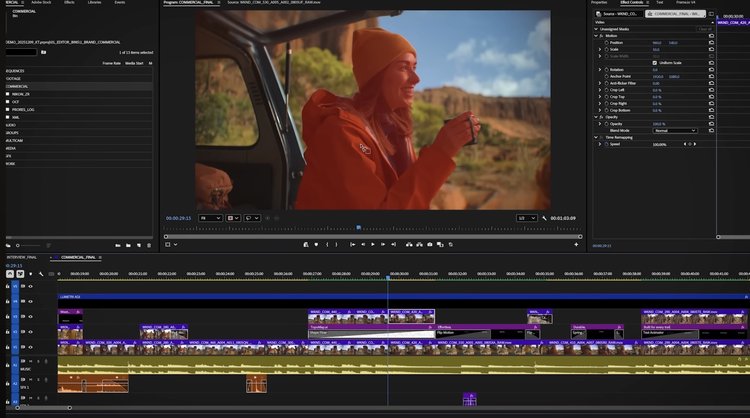Hide track V5 with its eye icon
The width and height of the screenshot is (750, 418).
click(31, 286)
